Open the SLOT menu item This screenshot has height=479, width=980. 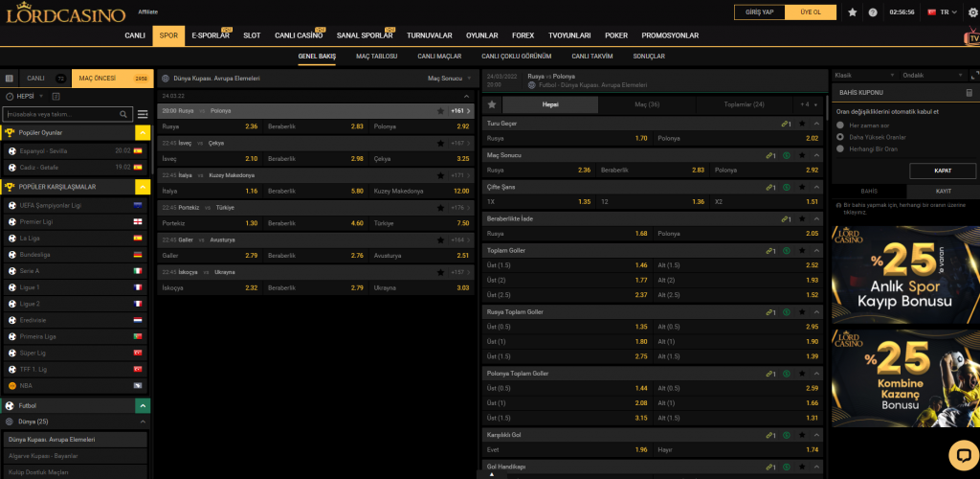click(252, 35)
